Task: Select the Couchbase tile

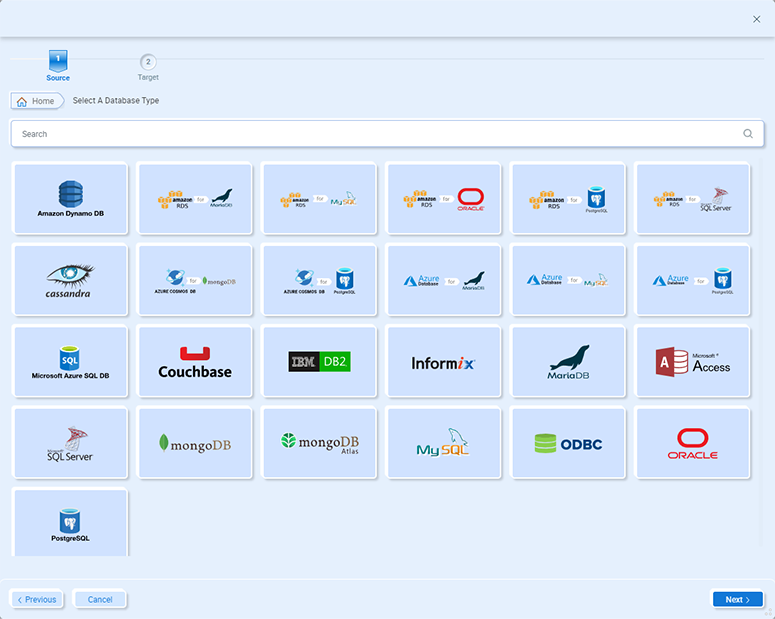Action: pos(195,361)
